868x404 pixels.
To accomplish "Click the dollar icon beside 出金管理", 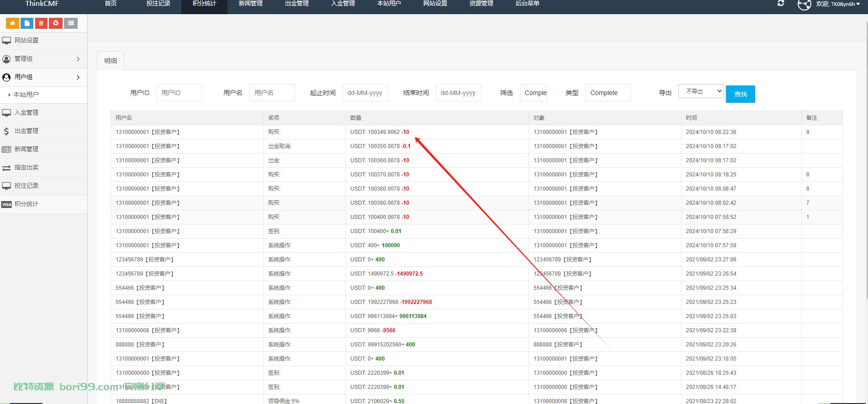I will point(6,131).
